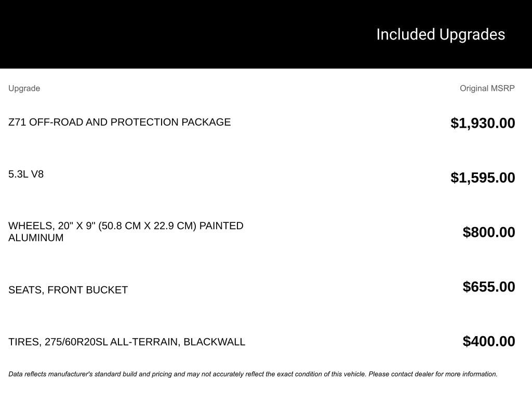Click the Z71 Off-Road and Protection Package entry
This screenshot has height=399, width=532.
[119, 122]
